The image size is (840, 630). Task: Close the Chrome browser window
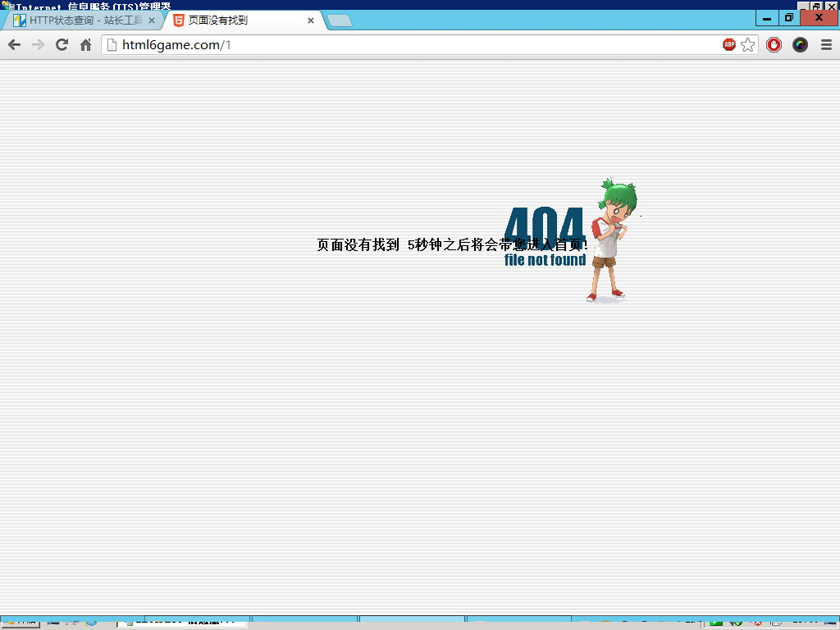(x=819, y=18)
